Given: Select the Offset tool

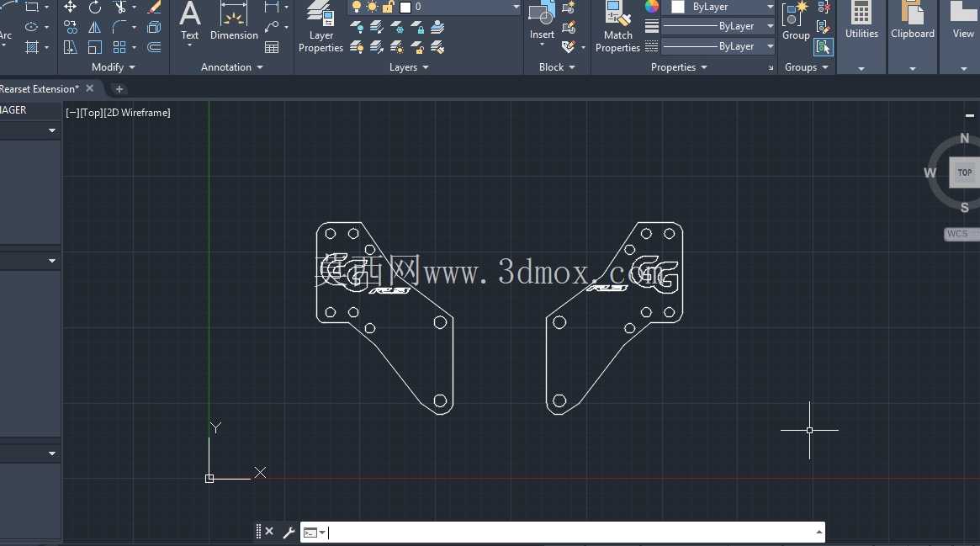Looking at the screenshot, I should tap(154, 47).
